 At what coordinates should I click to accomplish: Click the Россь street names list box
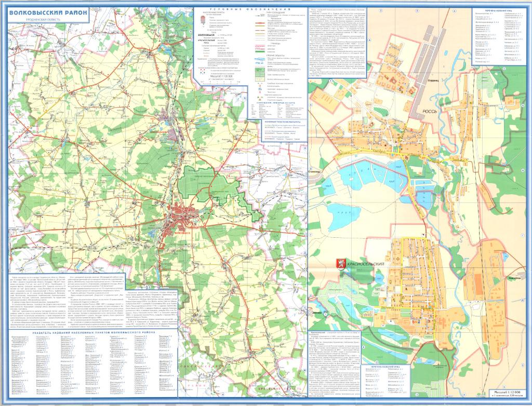[x=500, y=36]
